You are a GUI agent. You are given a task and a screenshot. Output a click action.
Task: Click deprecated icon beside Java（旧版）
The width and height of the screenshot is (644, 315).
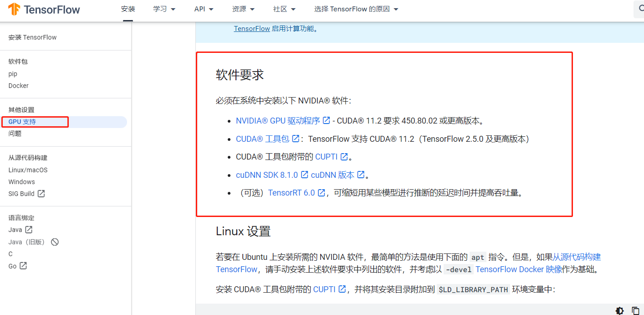click(x=55, y=242)
